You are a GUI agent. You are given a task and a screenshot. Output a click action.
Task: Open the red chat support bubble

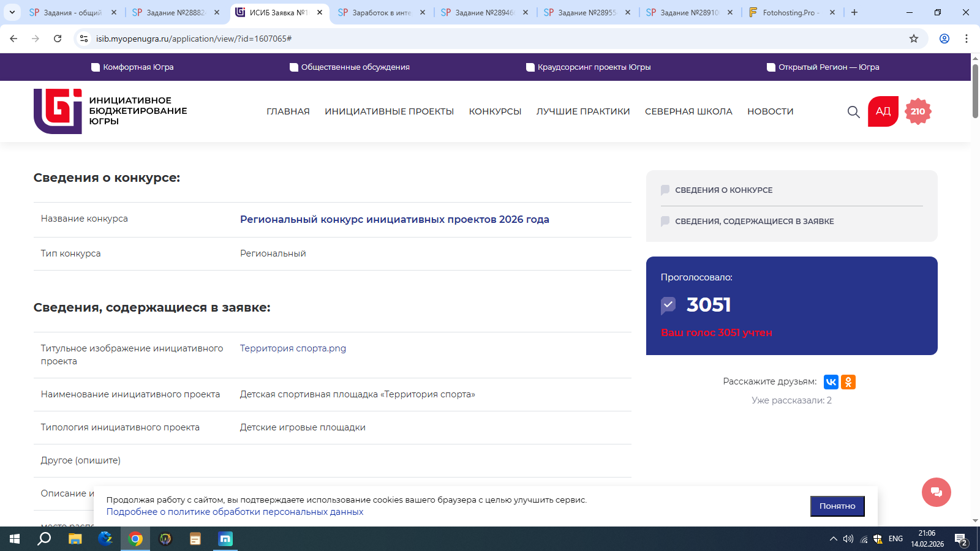[x=937, y=492]
